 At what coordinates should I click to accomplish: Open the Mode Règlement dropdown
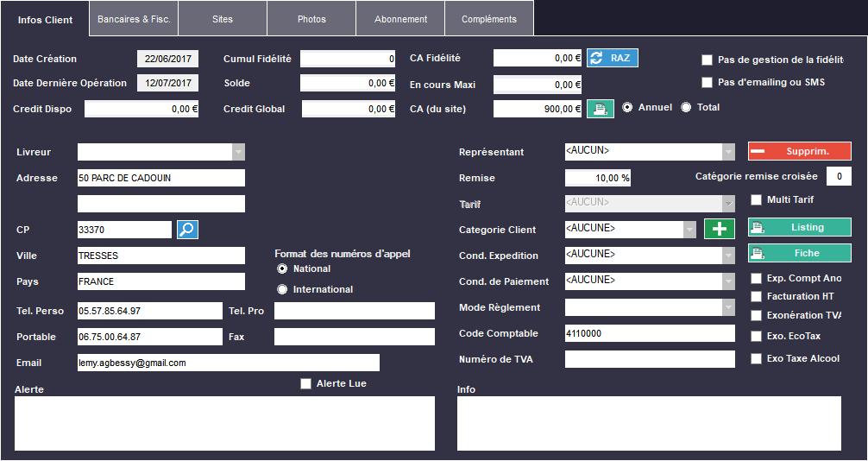tap(728, 307)
